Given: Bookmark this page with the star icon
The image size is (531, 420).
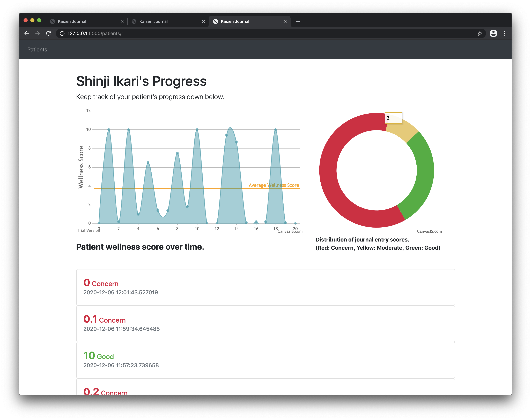Looking at the screenshot, I should [480, 33].
